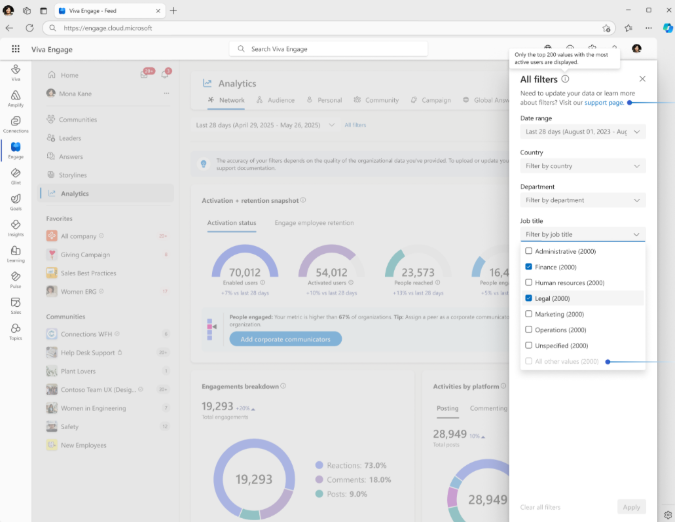Click the All filters info icon
The image size is (675, 522).
coord(565,79)
